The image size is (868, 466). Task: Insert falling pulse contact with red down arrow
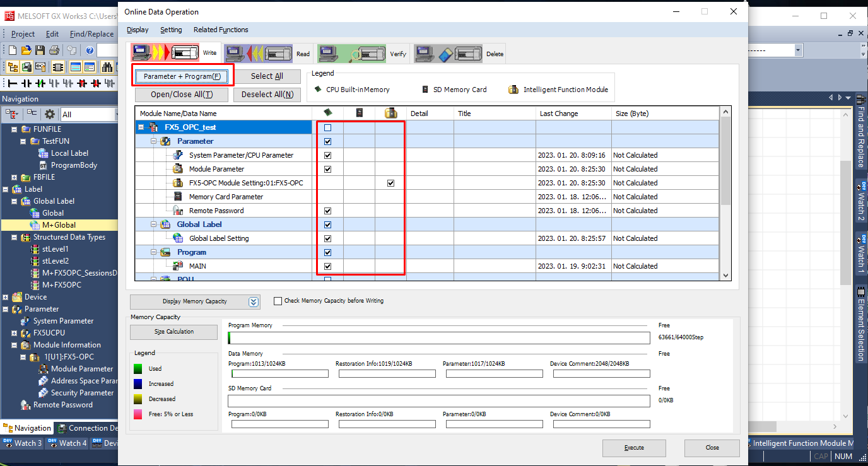95,83
